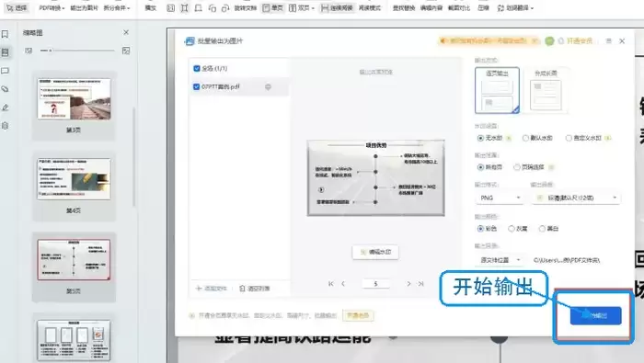Click the green avatar icon in the dialog
Viewport: 644px width, 363px height.
pos(549,41)
